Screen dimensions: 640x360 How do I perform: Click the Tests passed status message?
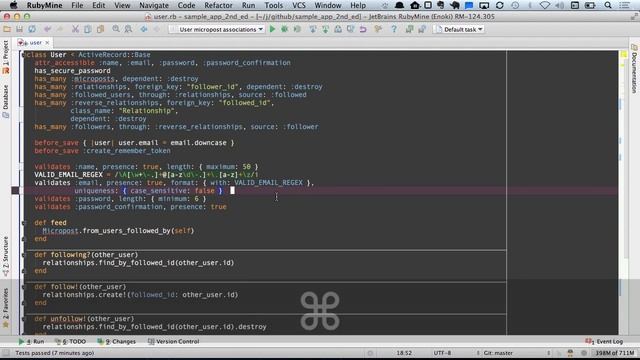pos(55,353)
